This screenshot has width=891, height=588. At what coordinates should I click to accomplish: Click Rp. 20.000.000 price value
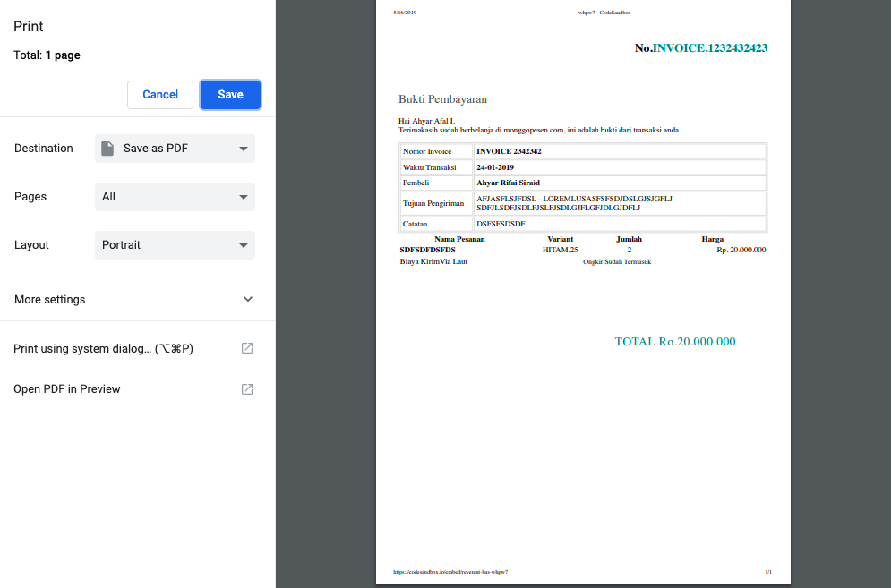[741, 250]
